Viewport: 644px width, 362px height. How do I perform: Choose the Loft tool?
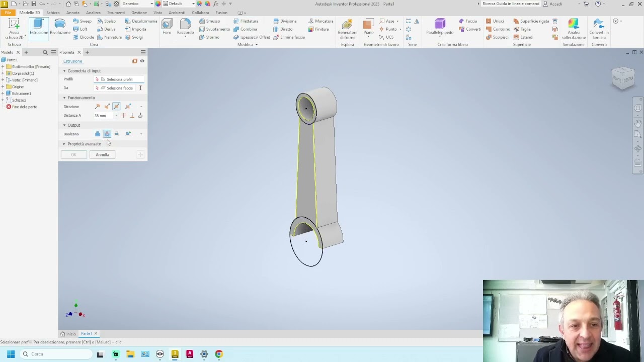point(80,29)
